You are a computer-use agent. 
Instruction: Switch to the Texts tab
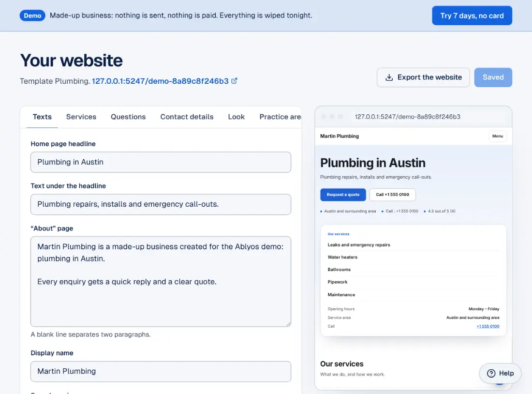42,117
